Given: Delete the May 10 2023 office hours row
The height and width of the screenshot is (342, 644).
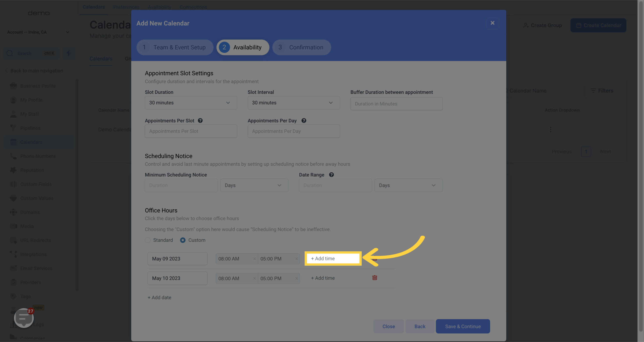Looking at the screenshot, I should [374, 278].
